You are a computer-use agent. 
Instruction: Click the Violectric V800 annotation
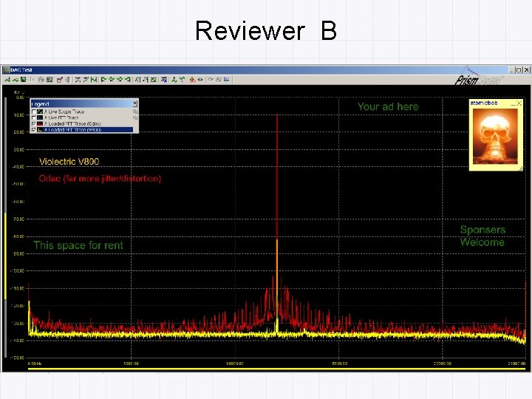pos(69,162)
